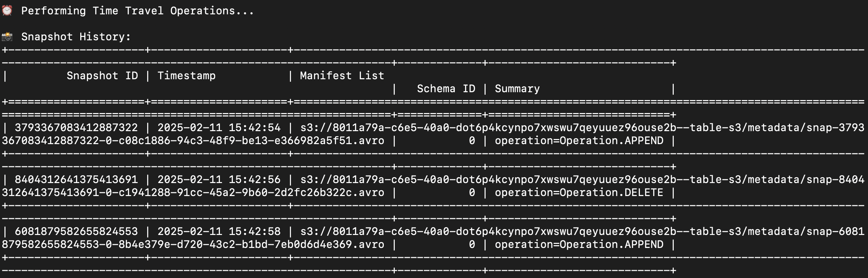This screenshot has height=278, width=868.
Task: Click snapshot ID 6081879582655824553
Action: (x=76, y=232)
